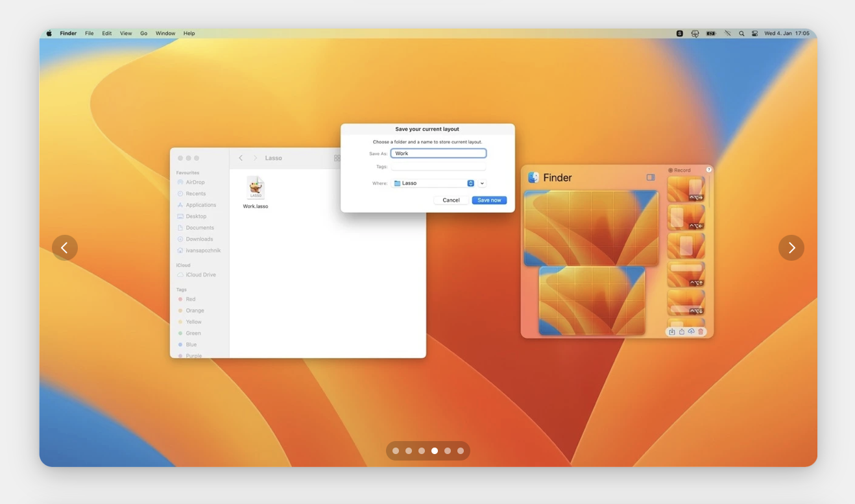
Task: Expand the save dialog with the chevron button
Action: (x=482, y=183)
